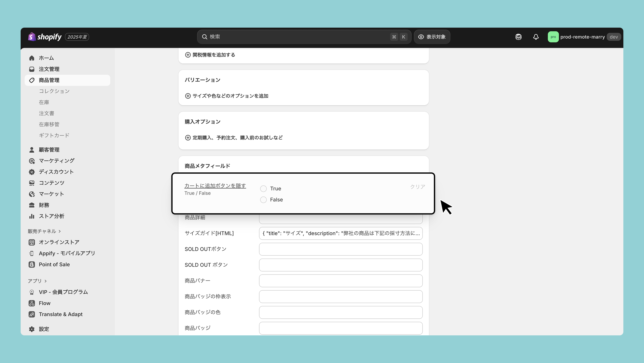Open 在庫 inventory submenu item
The height and width of the screenshot is (363, 644).
click(x=44, y=102)
